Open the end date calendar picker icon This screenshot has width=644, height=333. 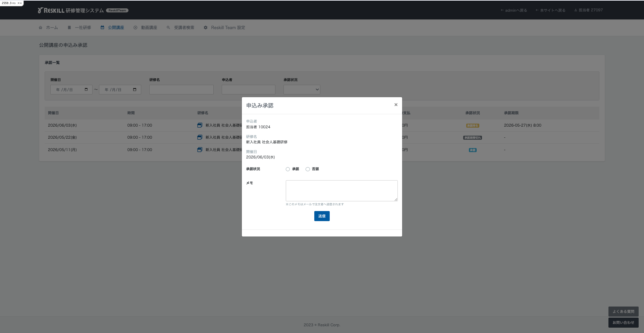135,89
